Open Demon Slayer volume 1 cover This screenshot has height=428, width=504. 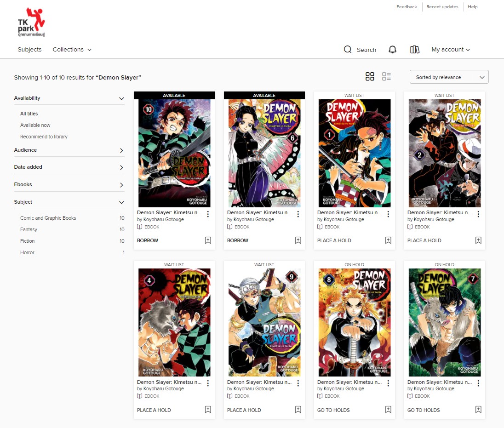coord(355,153)
